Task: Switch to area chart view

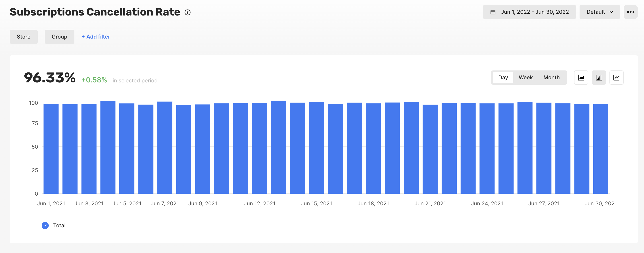Action: point(581,78)
